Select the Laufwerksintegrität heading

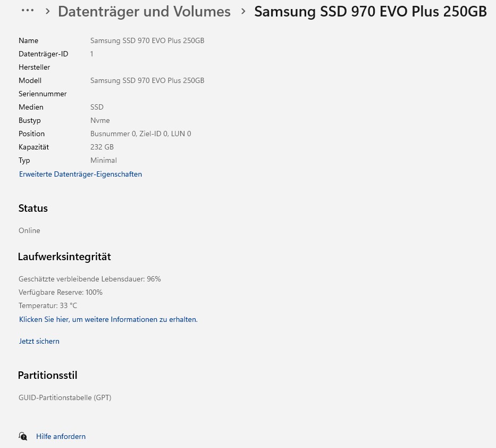coord(64,256)
